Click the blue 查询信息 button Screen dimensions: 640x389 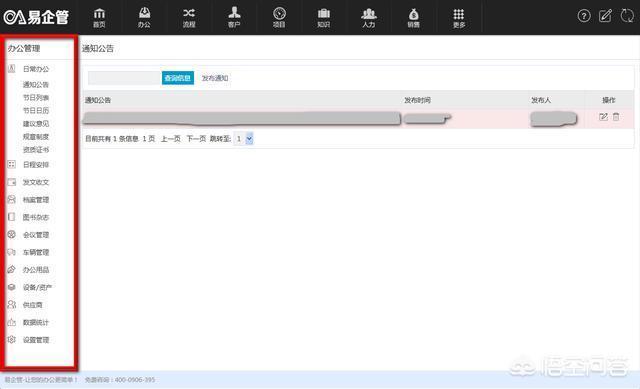[178, 78]
